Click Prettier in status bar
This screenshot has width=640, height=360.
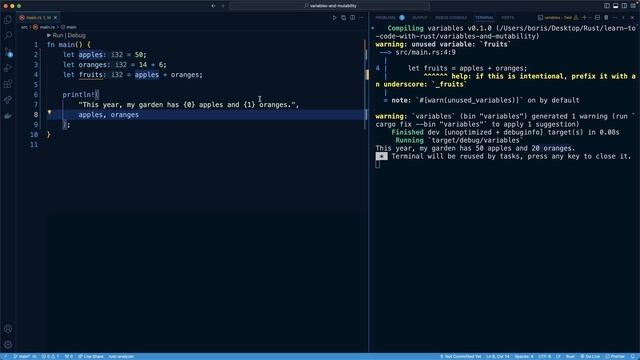pos(615,356)
